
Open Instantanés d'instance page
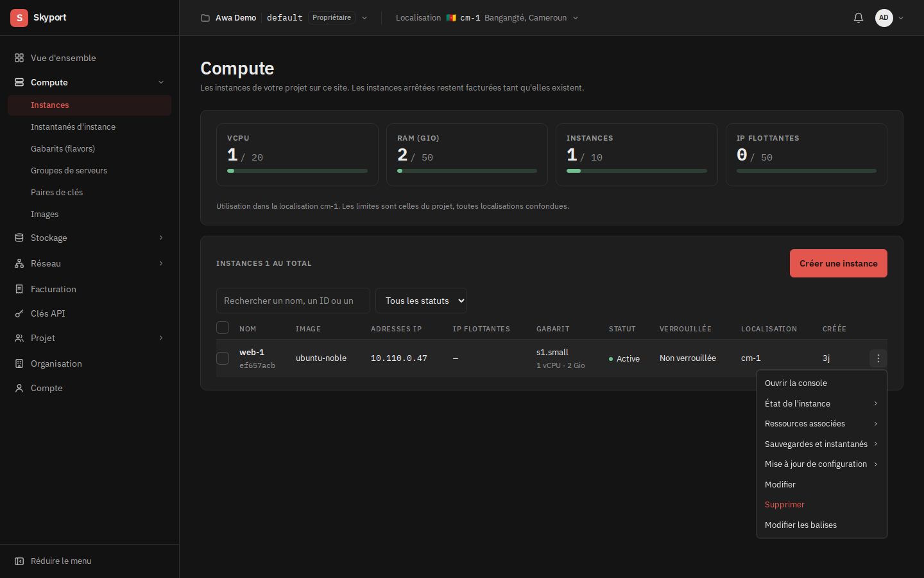89,127
